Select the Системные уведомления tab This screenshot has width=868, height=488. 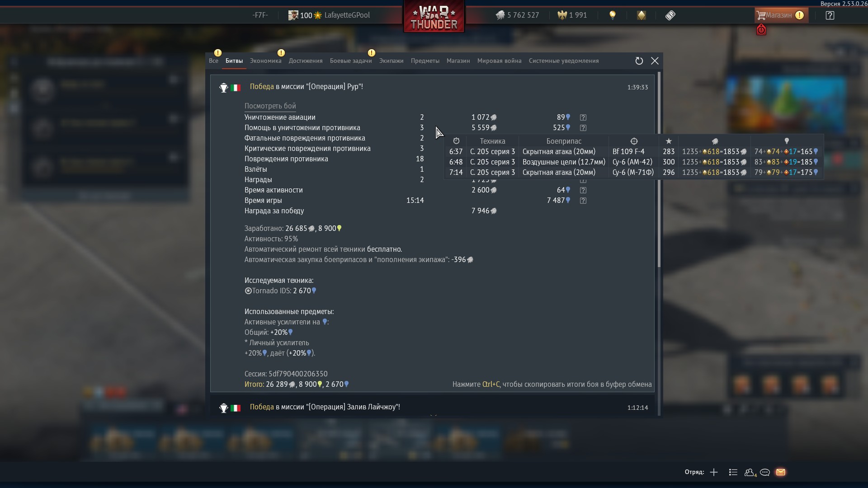(564, 61)
